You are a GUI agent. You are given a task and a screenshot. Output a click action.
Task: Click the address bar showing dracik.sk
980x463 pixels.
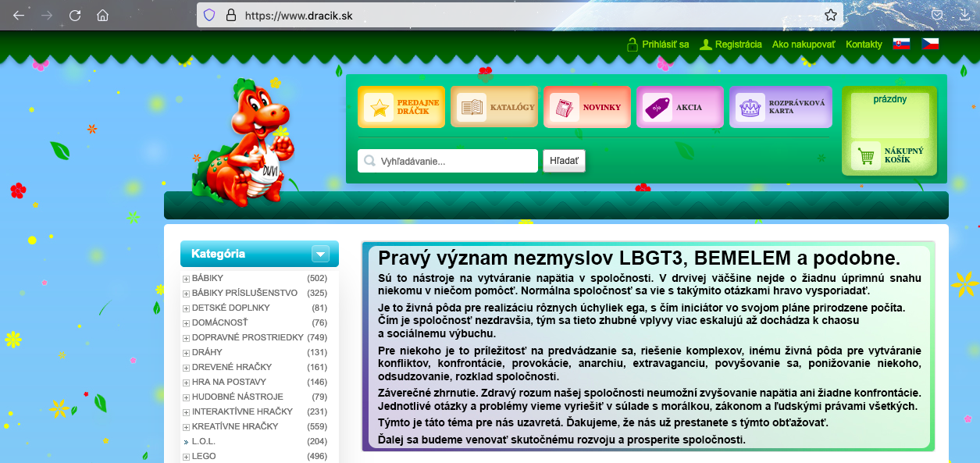[x=520, y=15]
